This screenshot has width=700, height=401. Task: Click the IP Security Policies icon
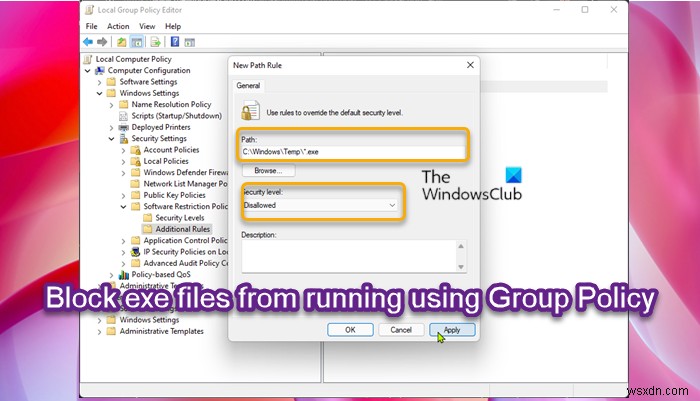(135, 252)
